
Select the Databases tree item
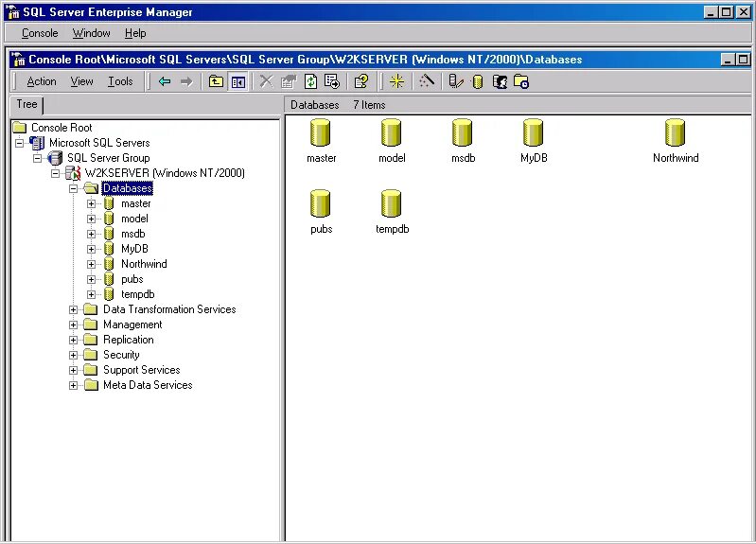[x=128, y=188]
